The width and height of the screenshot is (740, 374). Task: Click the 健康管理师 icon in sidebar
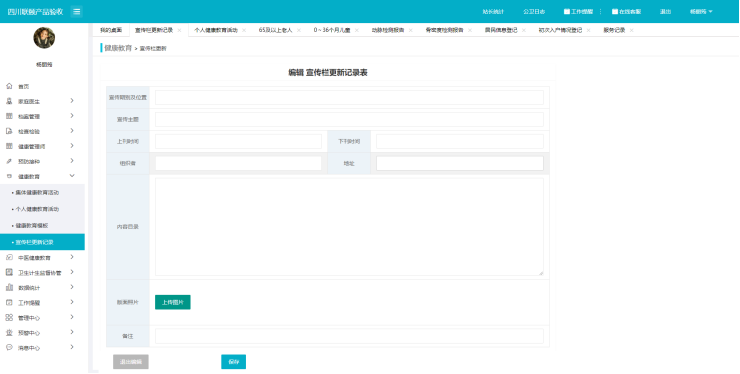9,146
